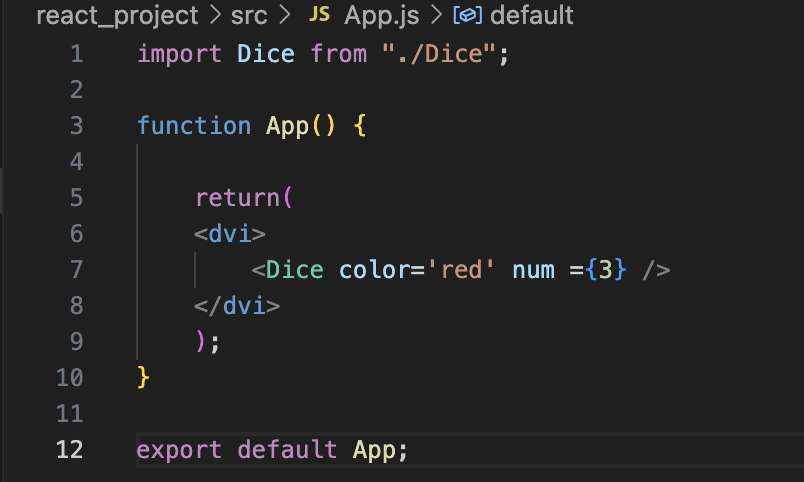Click 'export' keyword on line 12
This screenshot has width=804, height=482.
pos(179,451)
